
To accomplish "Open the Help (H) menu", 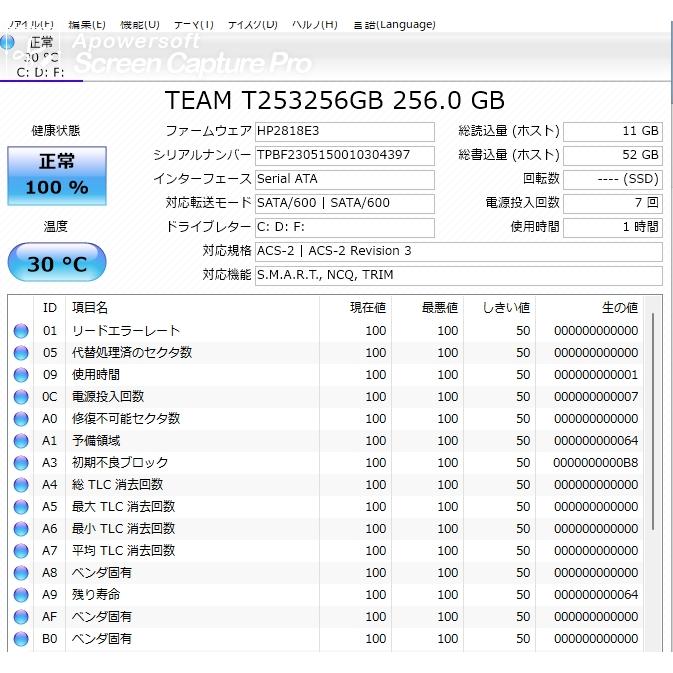I will (315, 24).
